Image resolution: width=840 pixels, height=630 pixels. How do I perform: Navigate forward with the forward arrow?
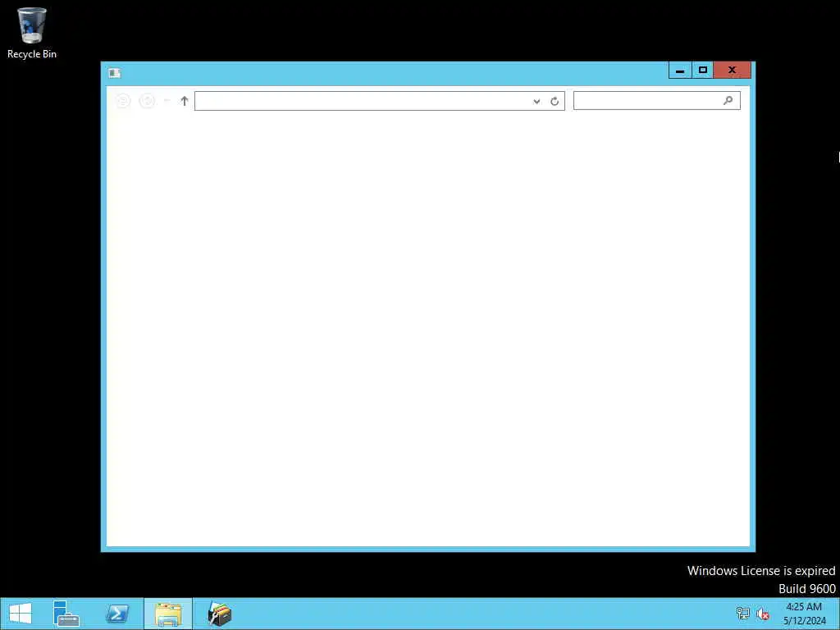tap(147, 101)
